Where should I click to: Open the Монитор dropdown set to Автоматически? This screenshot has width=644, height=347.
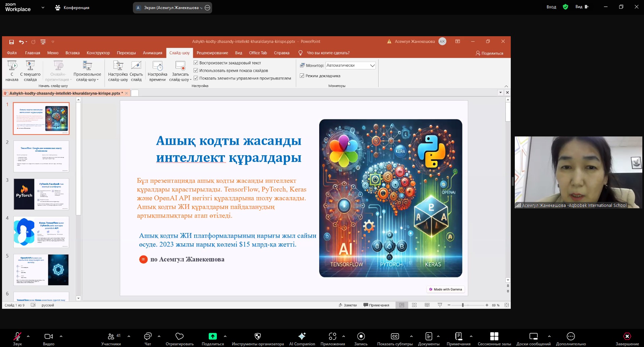(350, 65)
